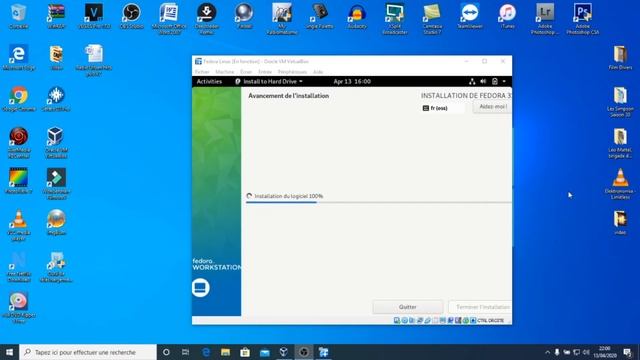Click taskbar search box
The image size is (640, 360).
[x=88, y=352]
